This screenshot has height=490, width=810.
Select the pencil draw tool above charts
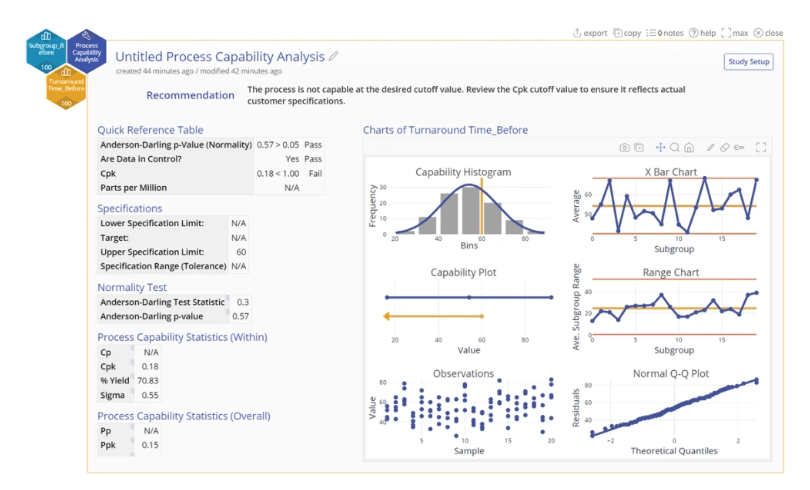[x=711, y=147]
